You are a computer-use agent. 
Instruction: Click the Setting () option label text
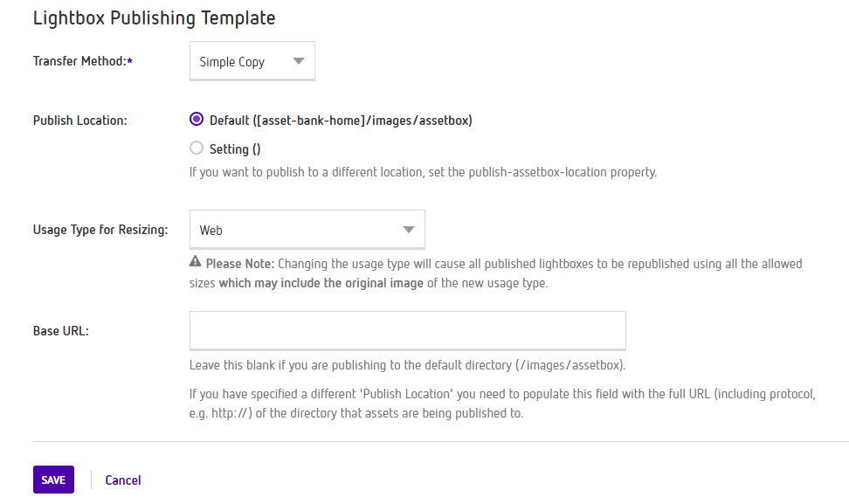coord(235,149)
